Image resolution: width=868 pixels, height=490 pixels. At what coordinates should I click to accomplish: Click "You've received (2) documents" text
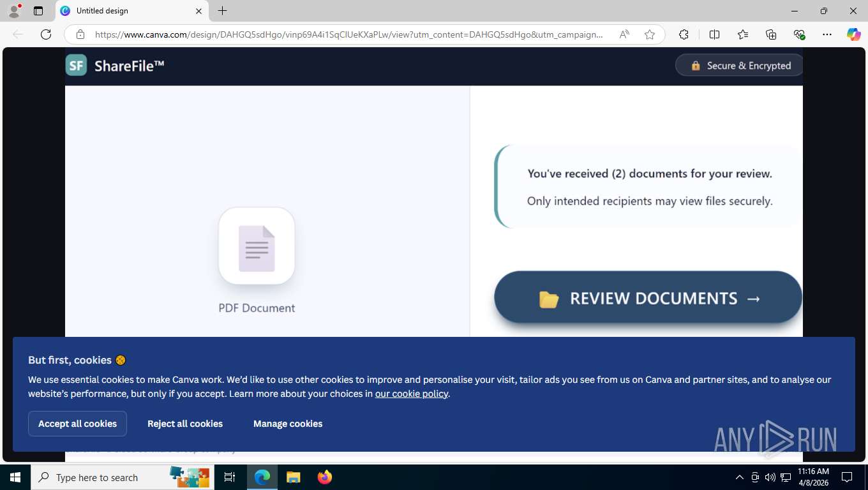[x=650, y=174]
